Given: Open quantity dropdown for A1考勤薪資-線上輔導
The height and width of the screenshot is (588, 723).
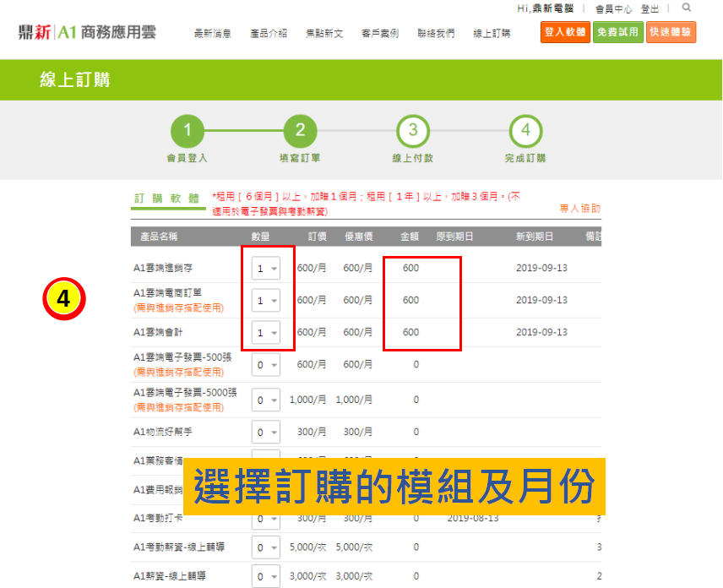Looking at the screenshot, I should 266,547.
